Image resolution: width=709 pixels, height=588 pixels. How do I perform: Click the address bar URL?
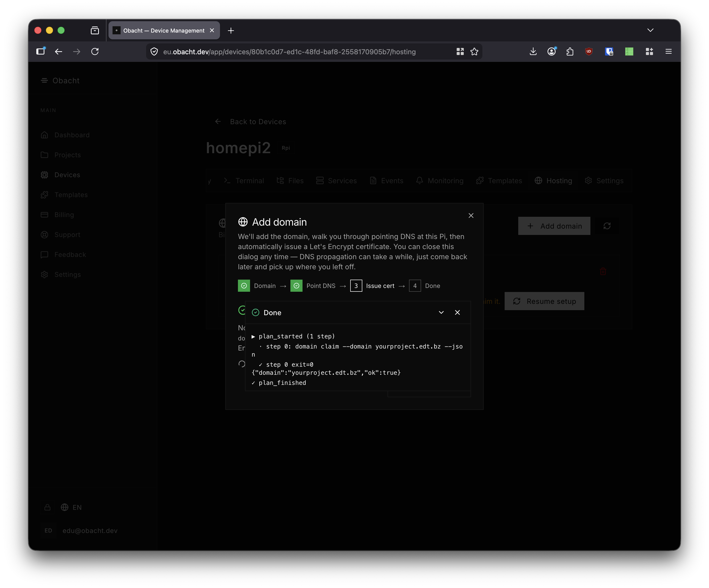(x=289, y=52)
